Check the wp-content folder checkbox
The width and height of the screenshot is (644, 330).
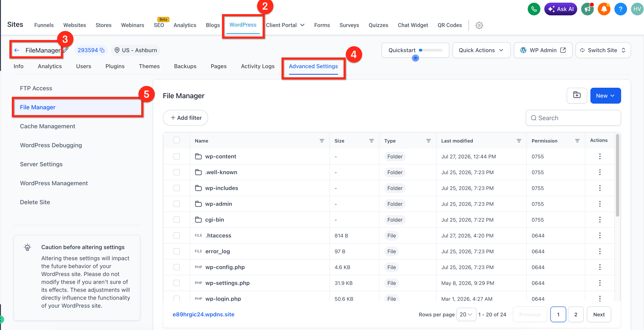coord(176,156)
